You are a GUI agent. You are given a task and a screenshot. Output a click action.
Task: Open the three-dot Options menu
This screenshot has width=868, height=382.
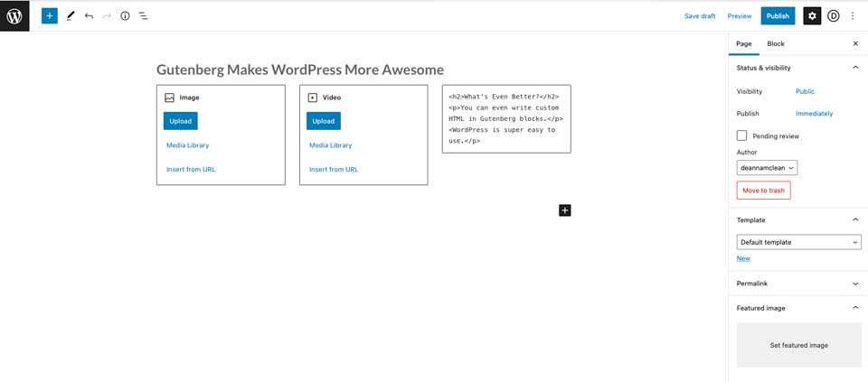[852, 16]
